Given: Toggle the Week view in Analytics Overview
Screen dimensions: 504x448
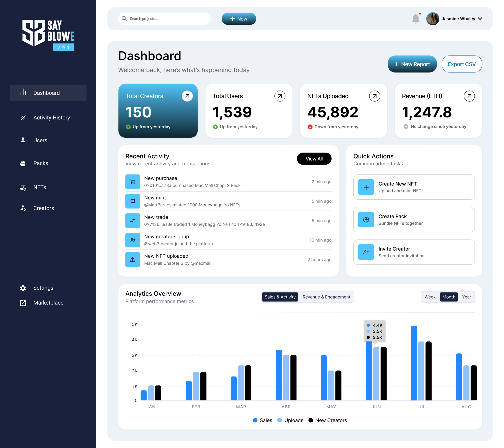Looking at the screenshot, I should coord(430,297).
